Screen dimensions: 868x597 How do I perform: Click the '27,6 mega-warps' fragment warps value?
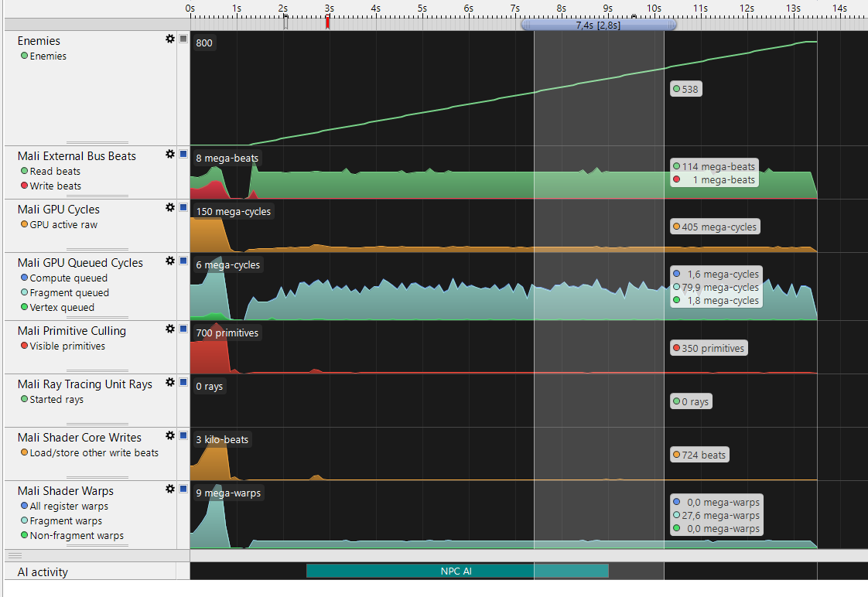click(716, 515)
